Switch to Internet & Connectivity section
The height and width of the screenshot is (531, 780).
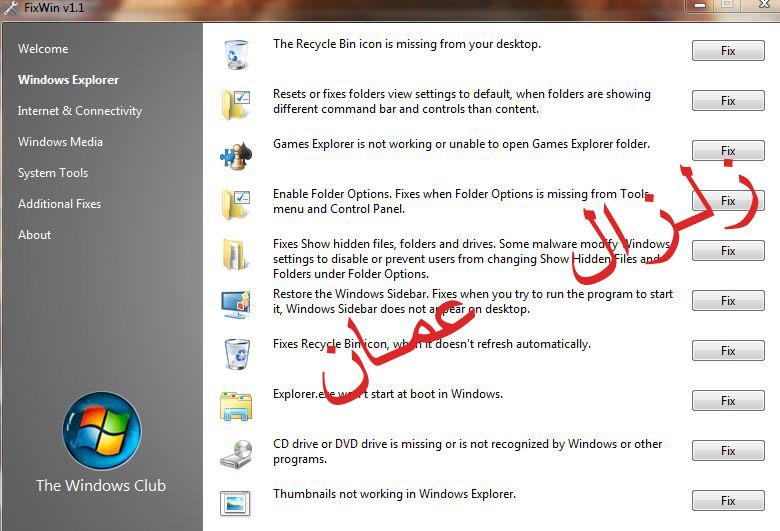point(80,111)
